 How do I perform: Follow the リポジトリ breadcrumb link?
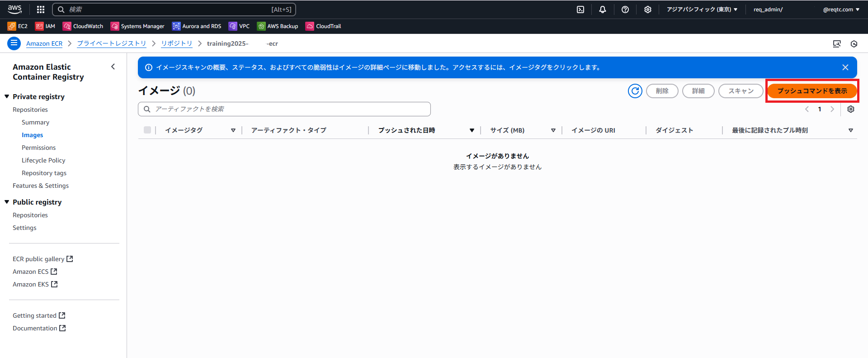tap(177, 43)
